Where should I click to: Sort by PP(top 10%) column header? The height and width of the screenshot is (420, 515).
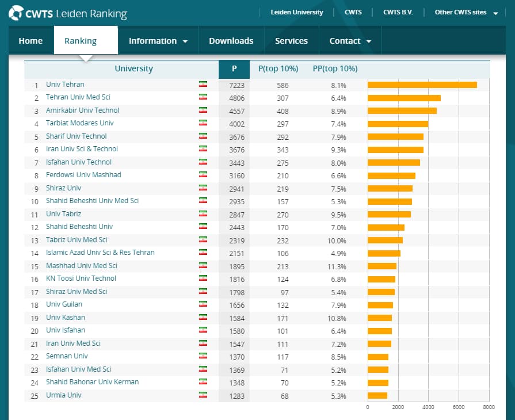pyautogui.click(x=335, y=68)
